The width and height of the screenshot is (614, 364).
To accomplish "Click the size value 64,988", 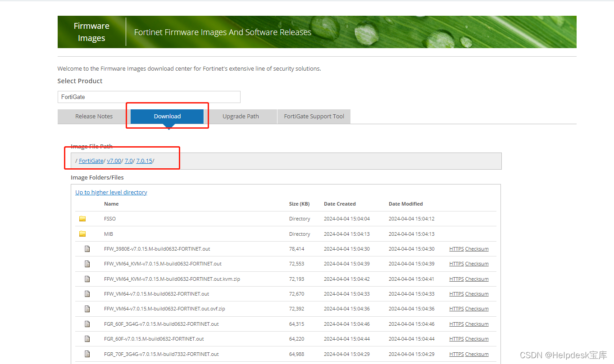I will click(296, 354).
